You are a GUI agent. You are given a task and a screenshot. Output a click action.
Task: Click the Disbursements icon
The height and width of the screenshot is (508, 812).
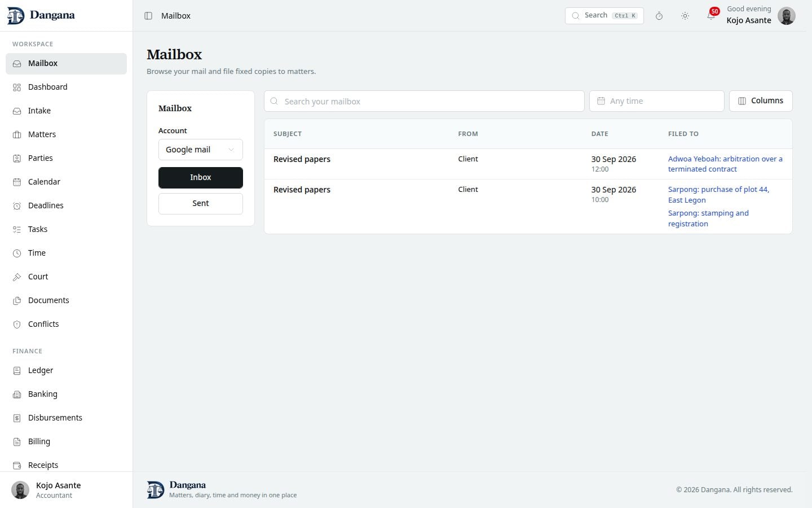click(17, 418)
